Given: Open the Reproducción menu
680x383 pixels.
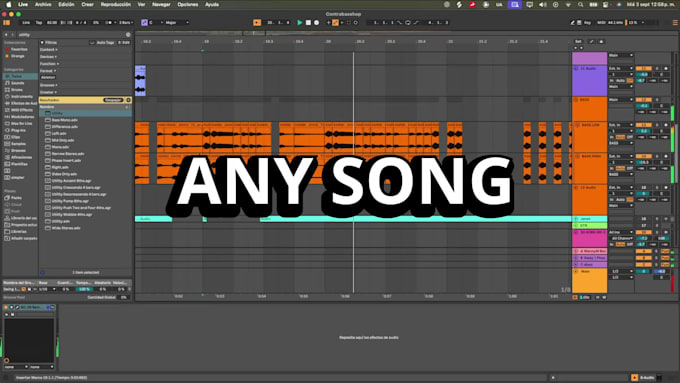Looking at the screenshot, I should [115, 4].
